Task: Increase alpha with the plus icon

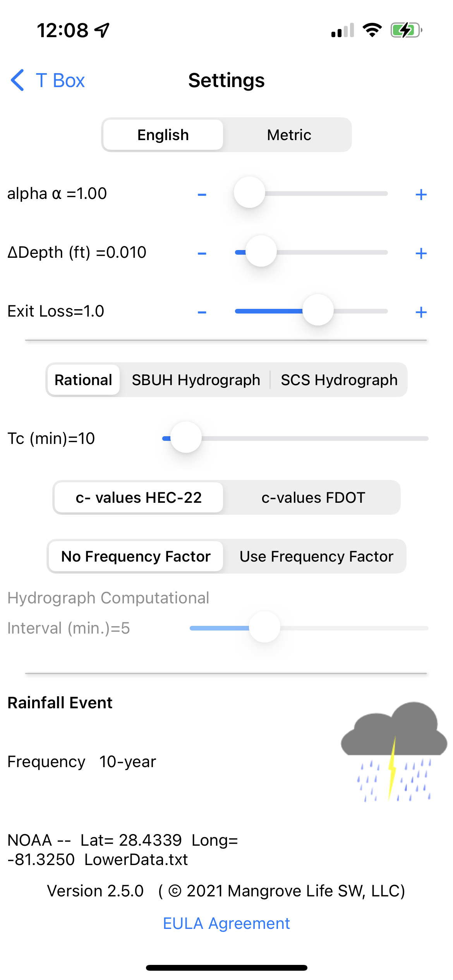Action: (421, 195)
